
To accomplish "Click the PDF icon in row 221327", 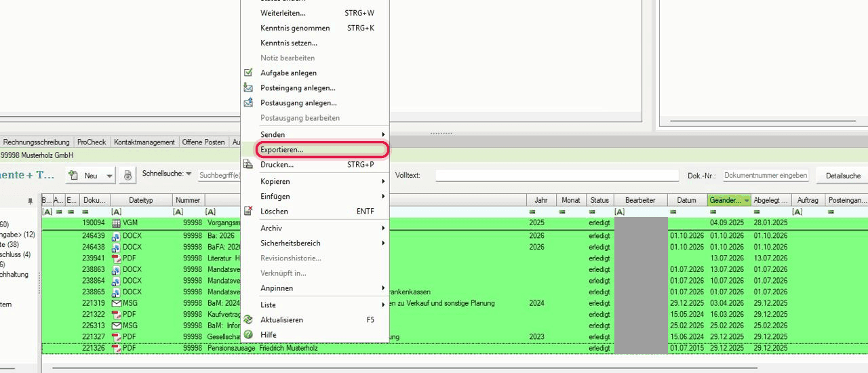I will point(116,336).
